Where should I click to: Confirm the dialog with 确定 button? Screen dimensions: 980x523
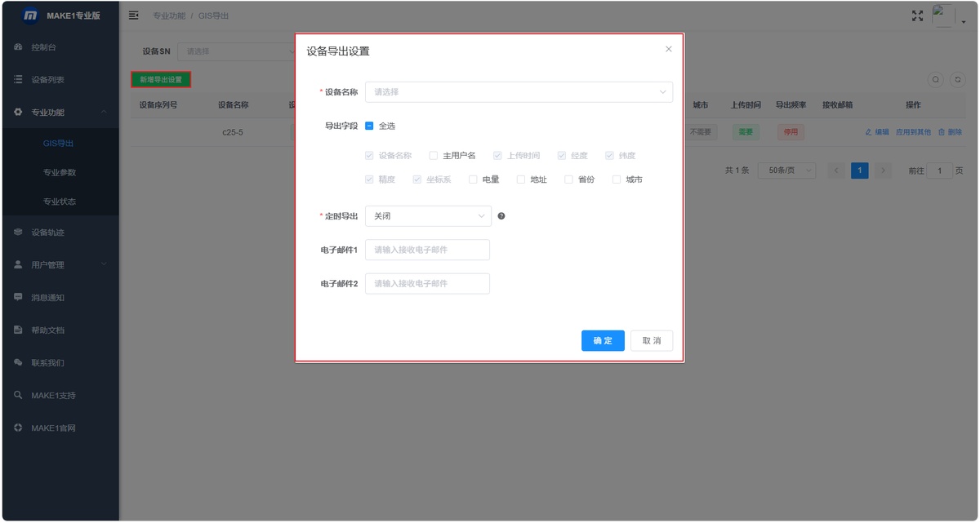pos(603,341)
